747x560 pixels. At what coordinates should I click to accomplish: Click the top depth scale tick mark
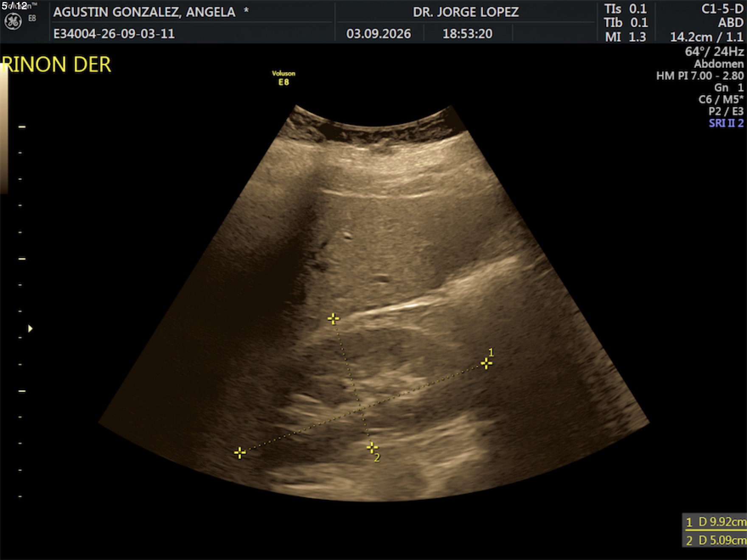(22, 126)
